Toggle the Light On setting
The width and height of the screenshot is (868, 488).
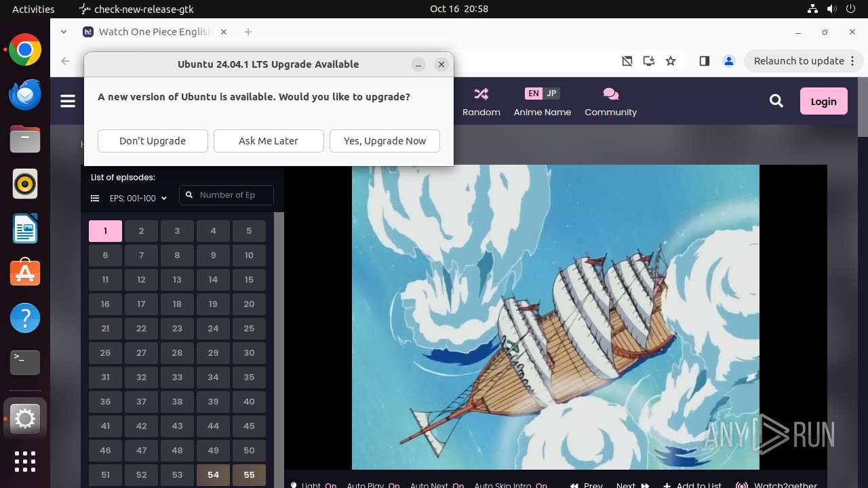coord(313,485)
